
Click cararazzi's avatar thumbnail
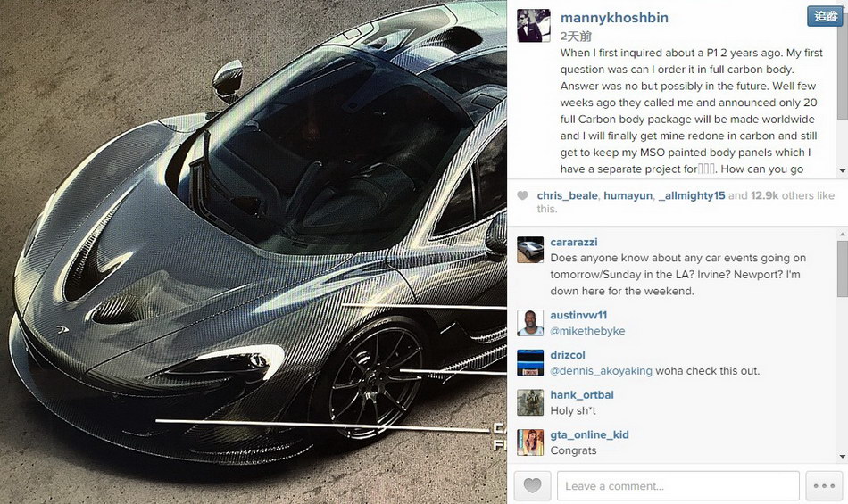click(x=530, y=250)
